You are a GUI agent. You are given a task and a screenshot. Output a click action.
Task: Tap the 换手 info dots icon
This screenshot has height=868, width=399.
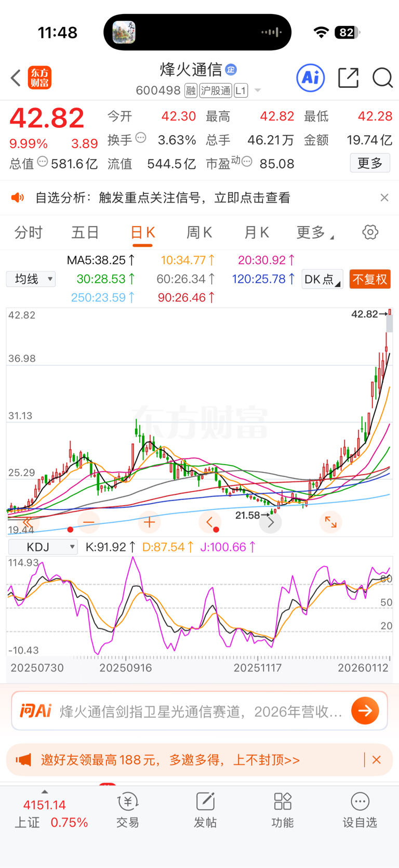tap(141, 138)
